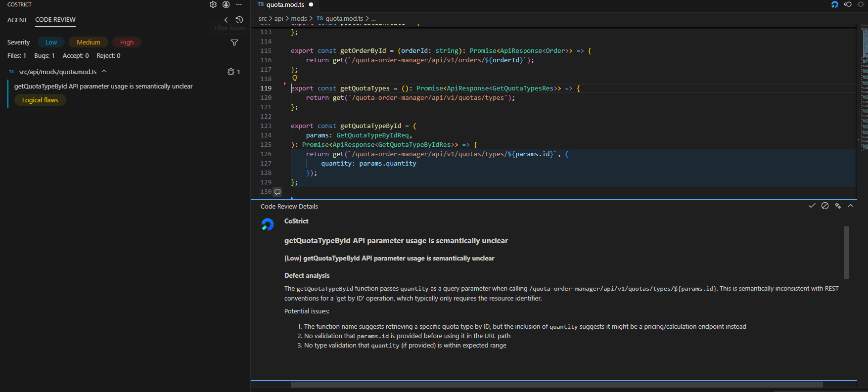Viewport: 868px width, 392px height.
Task: Toggle the High severity filter
Action: pyautogui.click(x=127, y=43)
